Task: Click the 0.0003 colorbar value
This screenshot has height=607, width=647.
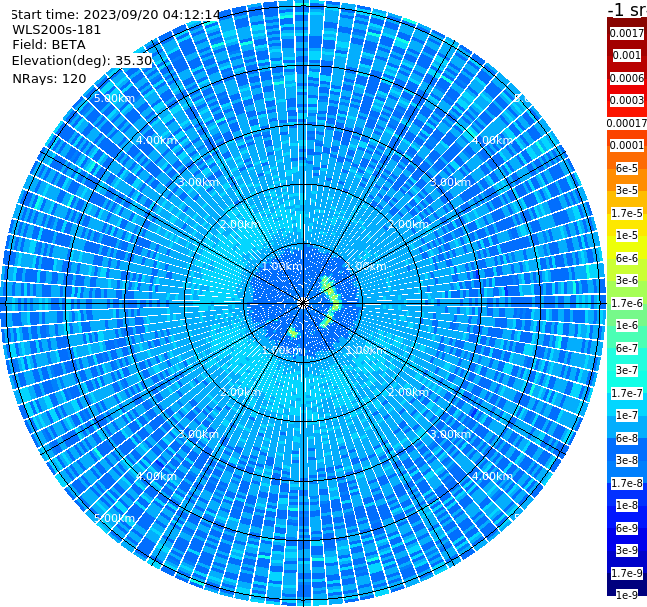Action: coord(627,100)
